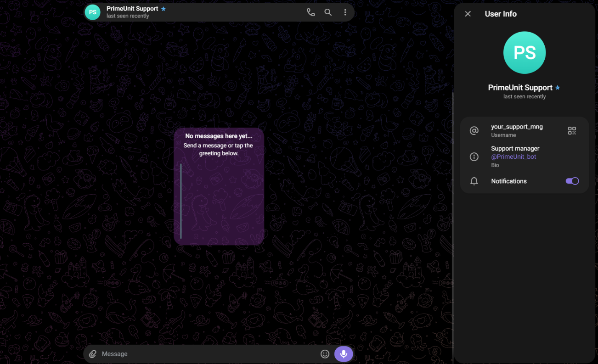Screen dimensions: 598x364
Task: Click the your_support_mng username text
Action: [x=517, y=127]
